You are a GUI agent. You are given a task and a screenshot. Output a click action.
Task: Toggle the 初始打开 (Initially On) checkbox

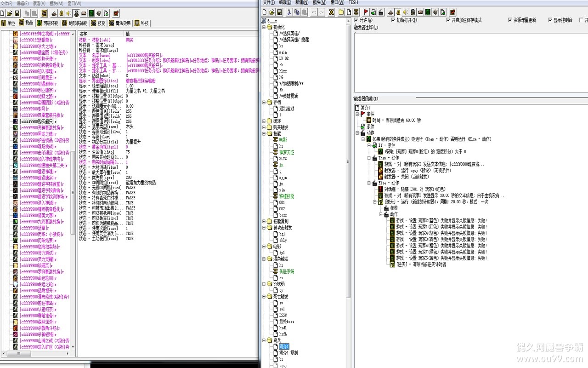pos(393,20)
